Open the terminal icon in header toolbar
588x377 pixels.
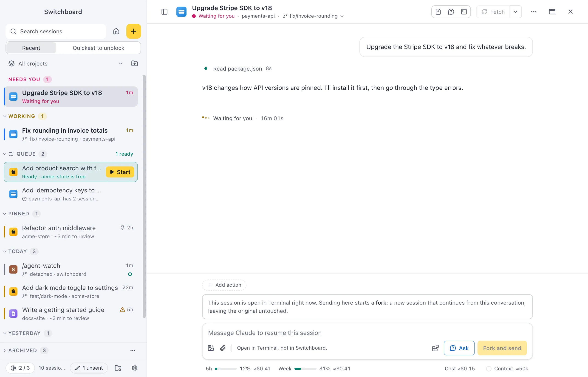(x=464, y=12)
